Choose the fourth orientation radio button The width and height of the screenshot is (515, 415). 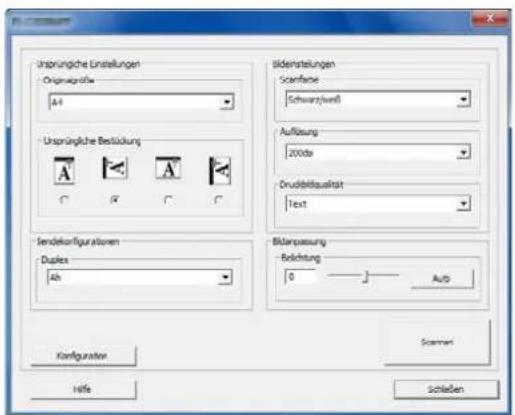click(218, 200)
